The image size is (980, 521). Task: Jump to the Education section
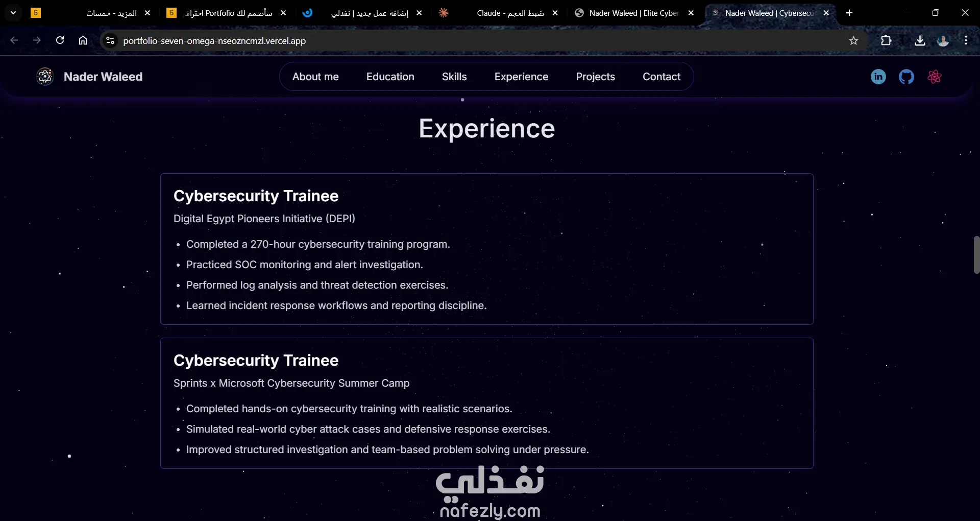pos(390,77)
